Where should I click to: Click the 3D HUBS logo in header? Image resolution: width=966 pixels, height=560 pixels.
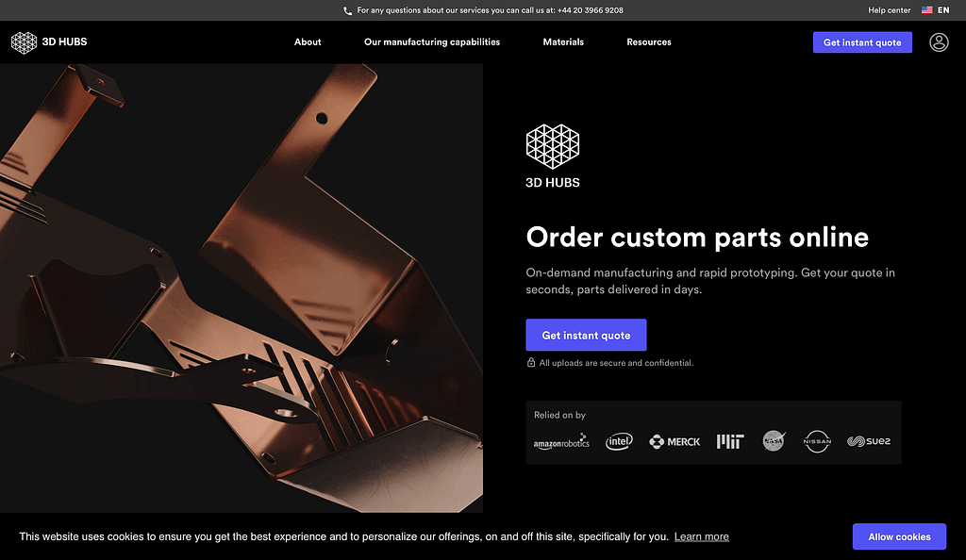coord(49,42)
